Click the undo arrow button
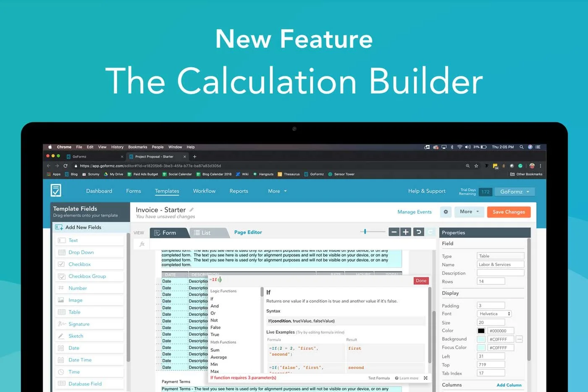 coord(418,232)
